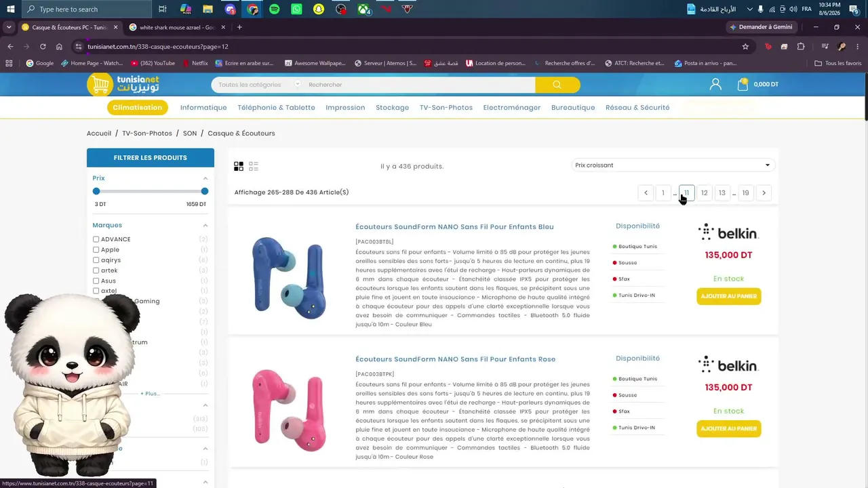The height and width of the screenshot is (488, 868).
Task: Open the Chrome profile avatar
Action: tap(842, 47)
